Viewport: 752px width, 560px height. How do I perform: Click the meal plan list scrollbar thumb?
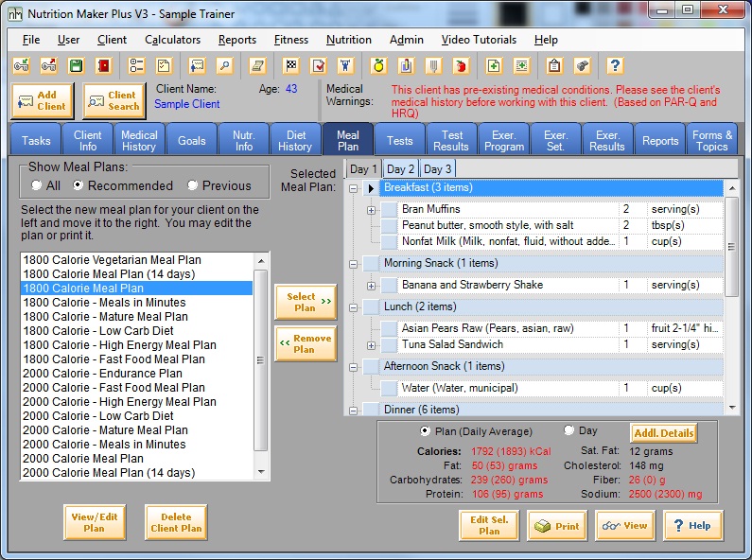click(260, 360)
